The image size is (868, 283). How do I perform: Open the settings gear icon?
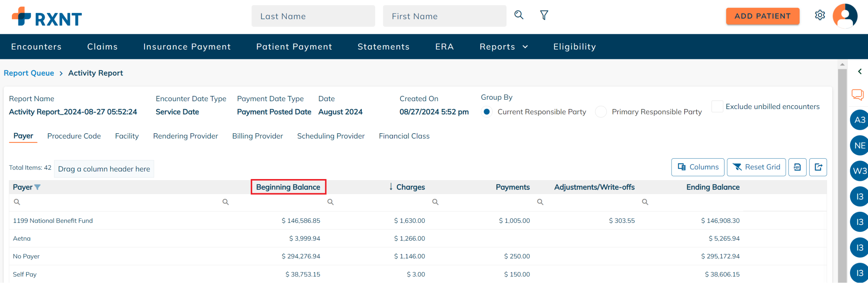pyautogui.click(x=820, y=15)
